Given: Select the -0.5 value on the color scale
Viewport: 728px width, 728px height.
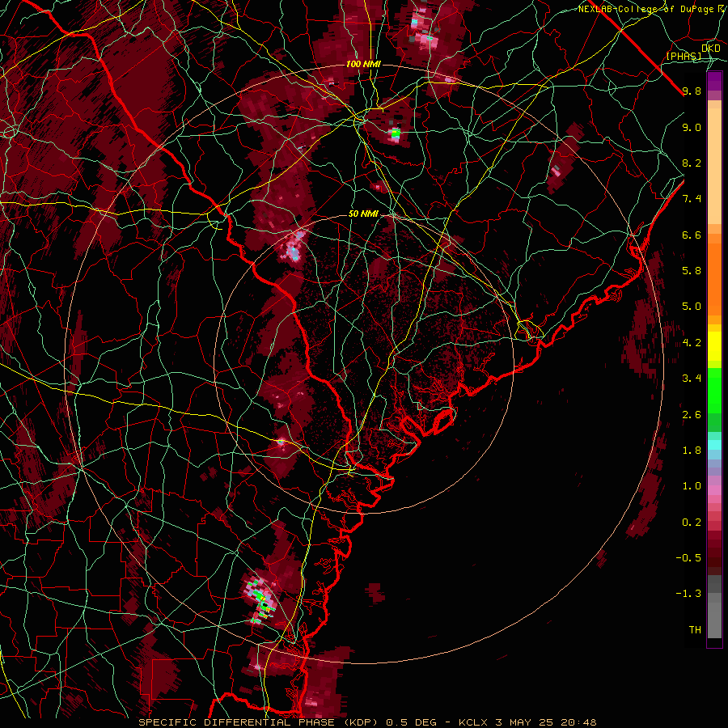Looking at the screenshot, I should (x=688, y=558).
